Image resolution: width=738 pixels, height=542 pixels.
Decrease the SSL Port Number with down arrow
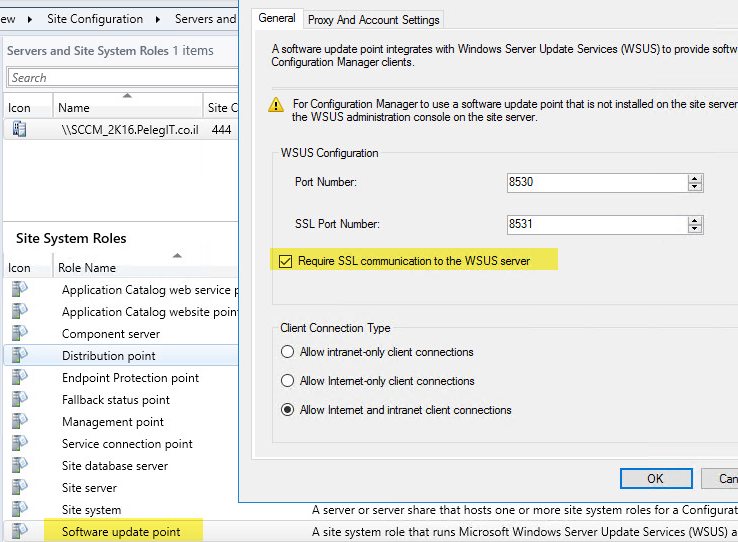coord(695,229)
